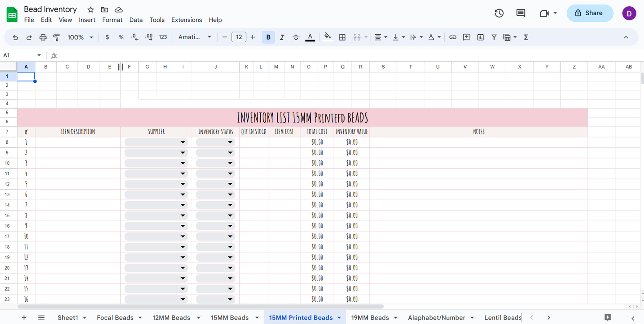Image resolution: width=644 pixels, height=324 pixels.
Task: Open the fill color picker
Action: pos(328,37)
